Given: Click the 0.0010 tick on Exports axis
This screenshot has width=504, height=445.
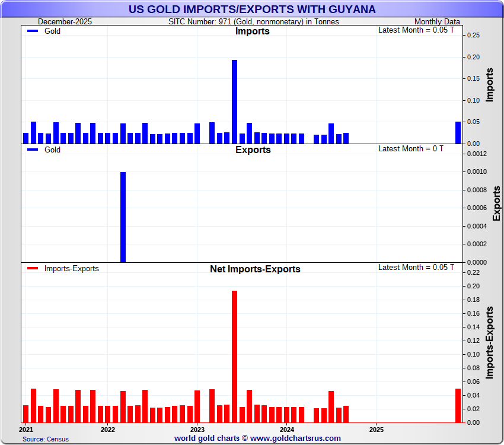Looking at the screenshot, I should tap(477, 171).
